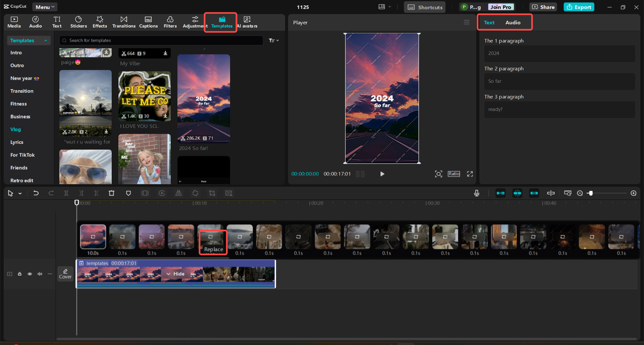The height and width of the screenshot is (345, 644).
Task: Toggle the track lock icon
Action: [x=20, y=274]
